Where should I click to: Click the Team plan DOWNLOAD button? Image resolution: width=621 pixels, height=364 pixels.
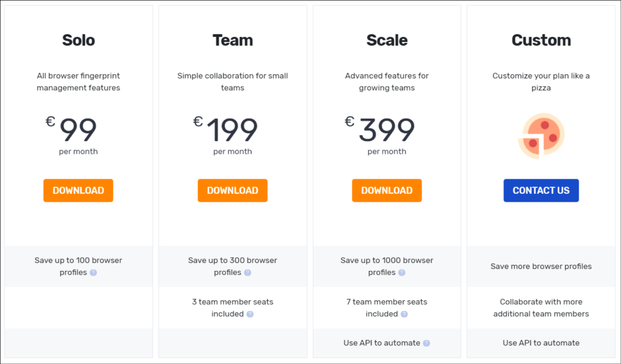pyautogui.click(x=232, y=190)
